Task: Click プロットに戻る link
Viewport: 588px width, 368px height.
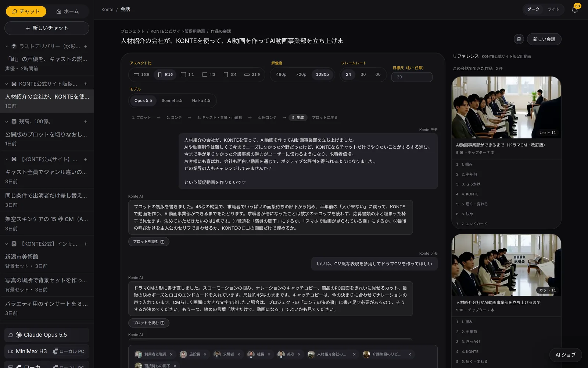Action: [325, 117]
